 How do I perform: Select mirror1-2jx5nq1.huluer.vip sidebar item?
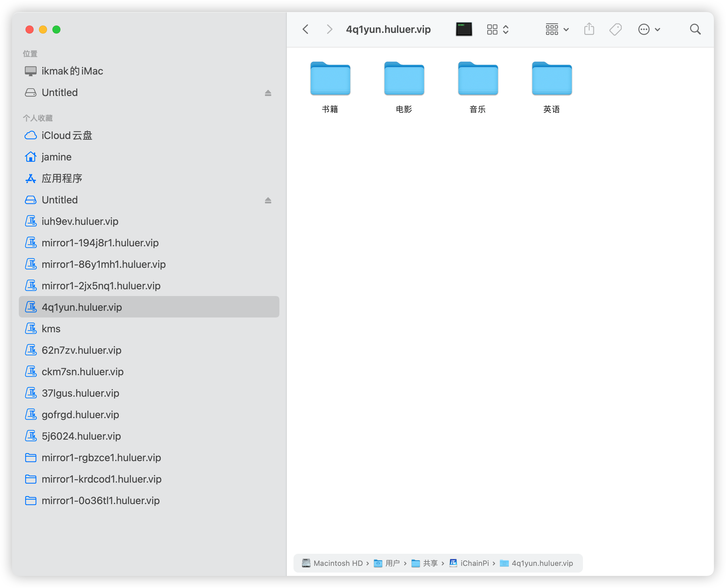pyautogui.click(x=149, y=286)
